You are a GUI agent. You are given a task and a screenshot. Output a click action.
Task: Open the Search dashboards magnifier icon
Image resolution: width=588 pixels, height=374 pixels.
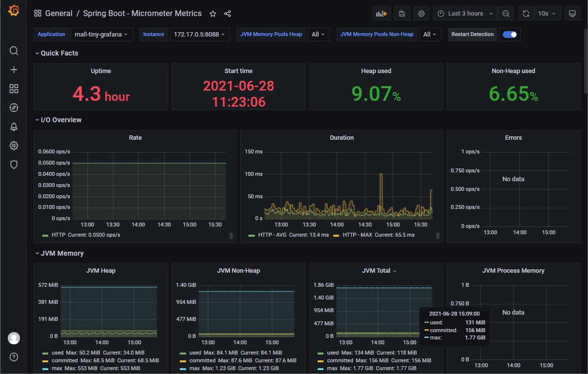pyautogui.click(x=14, y=51)
